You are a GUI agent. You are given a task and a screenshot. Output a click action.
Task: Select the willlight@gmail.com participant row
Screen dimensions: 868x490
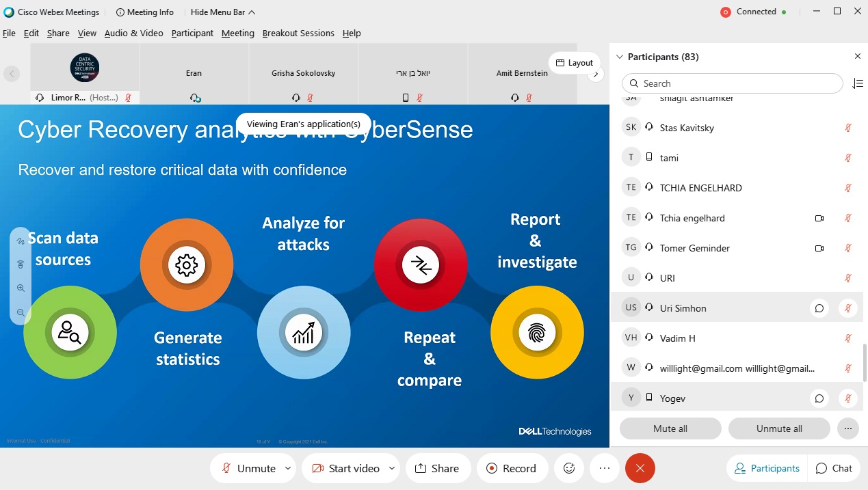(x=737, y=368)
